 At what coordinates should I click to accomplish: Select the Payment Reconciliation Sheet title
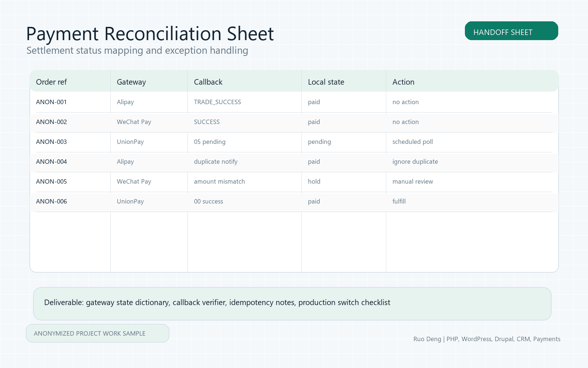pos(150,34)
